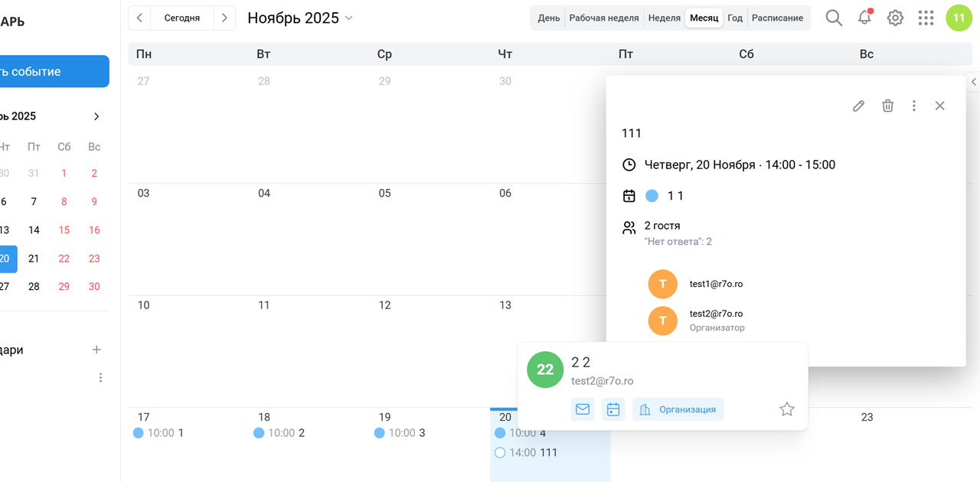Click the pencil edit event icon

point(858,106)
